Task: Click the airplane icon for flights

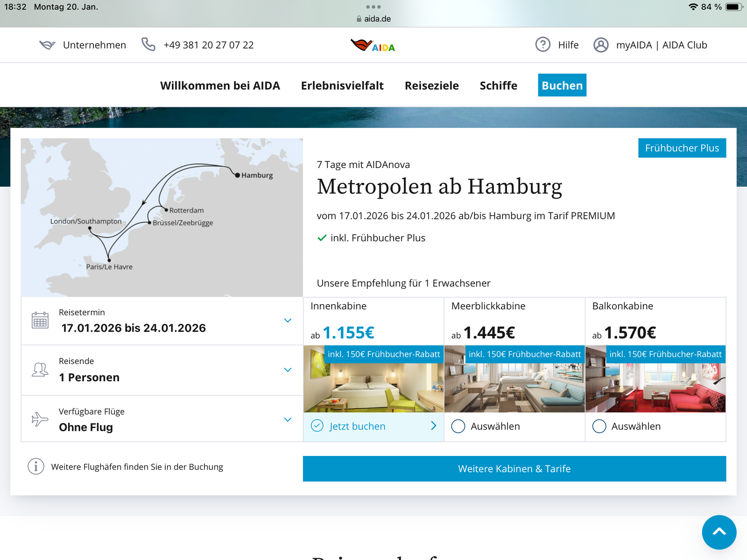Action: [40, 419]
